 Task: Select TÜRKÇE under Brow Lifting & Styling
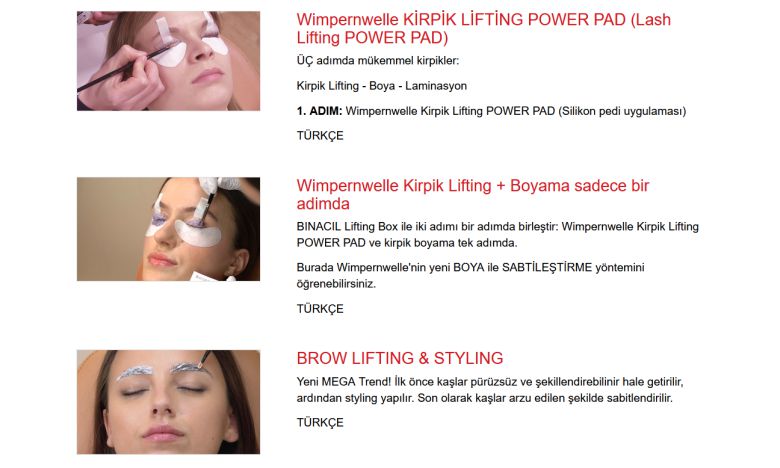[320, 423]
